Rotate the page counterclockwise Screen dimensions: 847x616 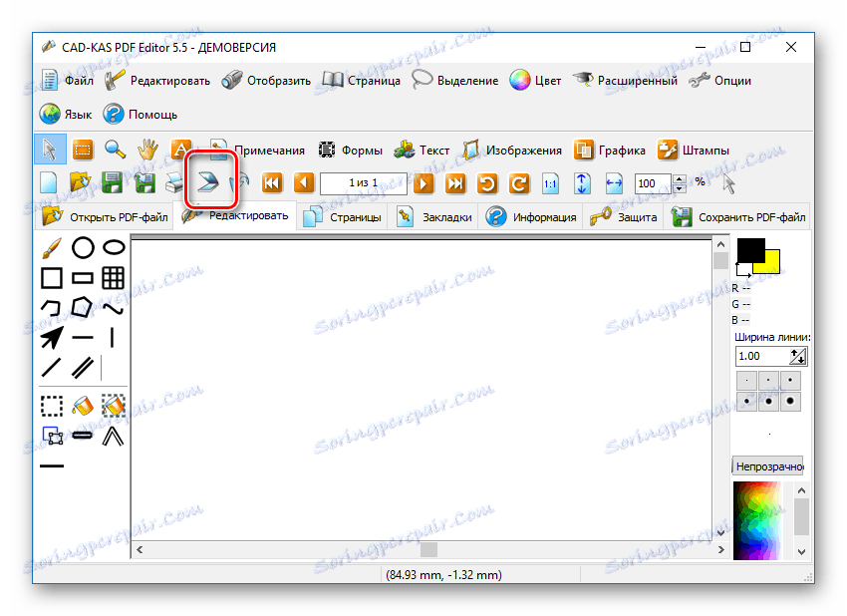coord(487,183)
